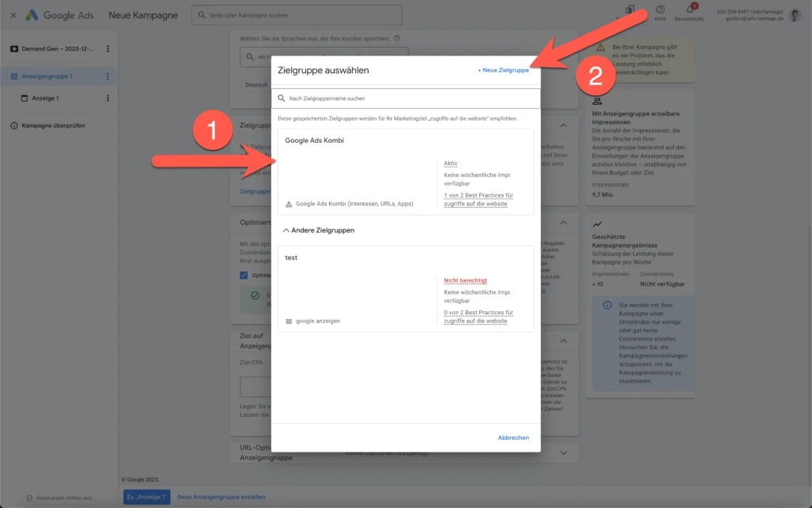
Task: Click the google anzeigen list icon
Action: tap(289, 321)
